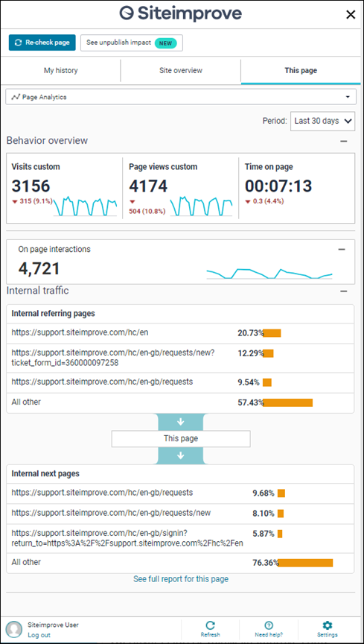
Task: Click the 76.36% orange bar
Action: (x=305, y=563)
